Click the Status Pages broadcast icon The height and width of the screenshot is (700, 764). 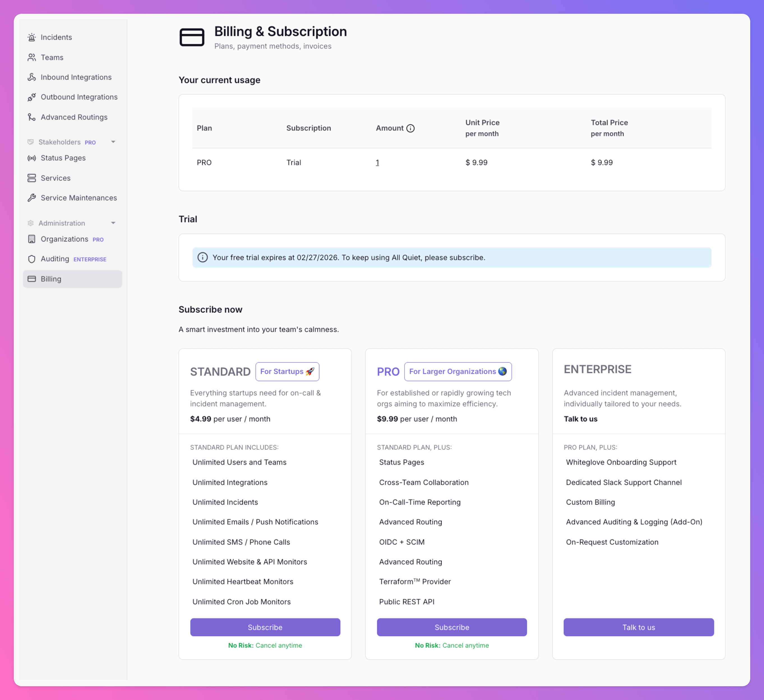pyautogui.click(x=32, y=158)
